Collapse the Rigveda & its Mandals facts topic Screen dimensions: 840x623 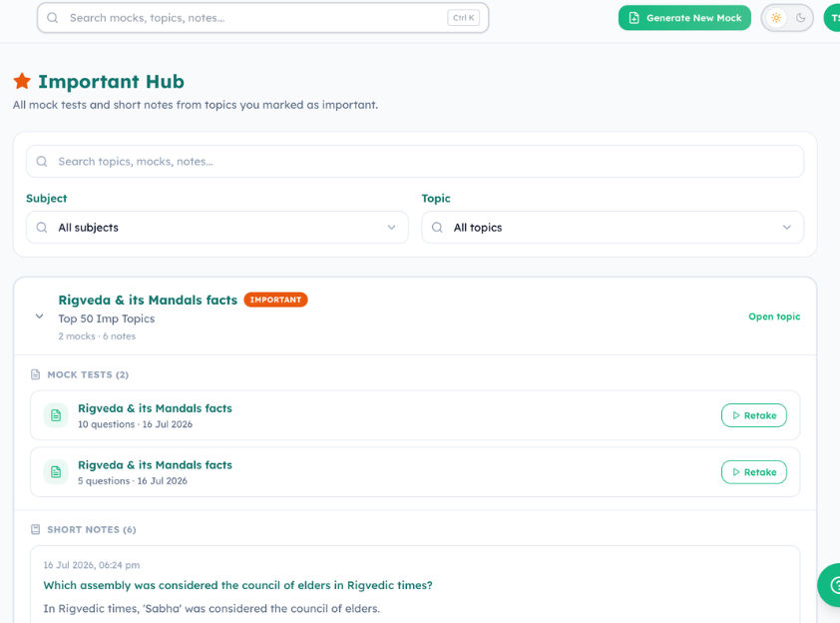click(39, 316)
